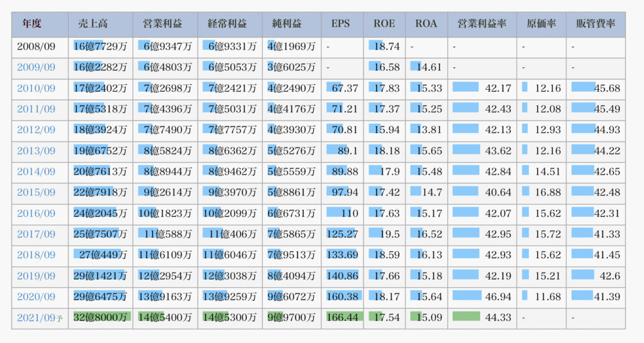Select sales value 27億449万
644x343 pixels.
point(103,255)
